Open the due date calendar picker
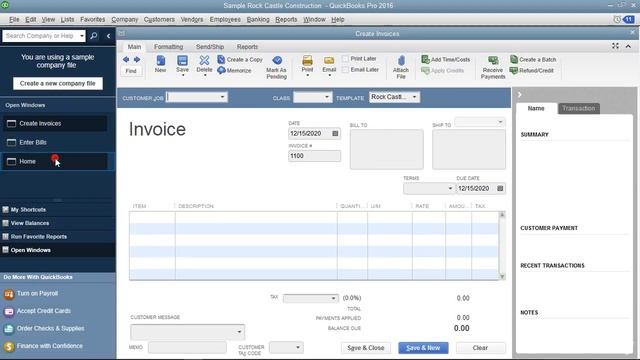This screenshot has width=640, height=360. pos(500,188)
